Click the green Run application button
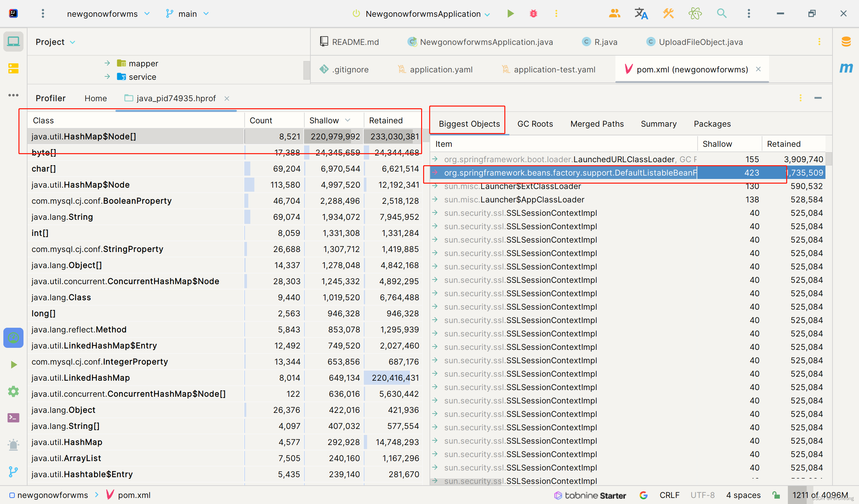The image size is (859, 504). click(510, 14)
